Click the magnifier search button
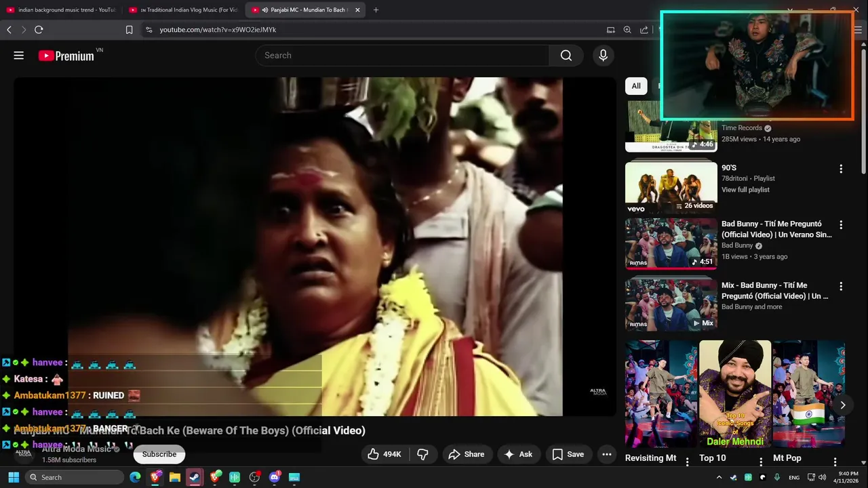868x488 pixels. coord(566,56)
